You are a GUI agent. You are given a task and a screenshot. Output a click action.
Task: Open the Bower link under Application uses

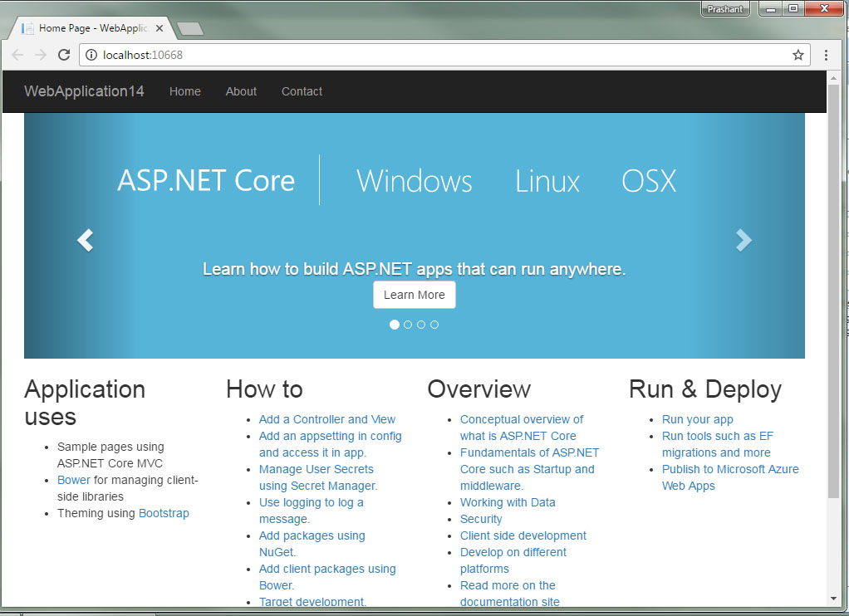coord(74,480)
